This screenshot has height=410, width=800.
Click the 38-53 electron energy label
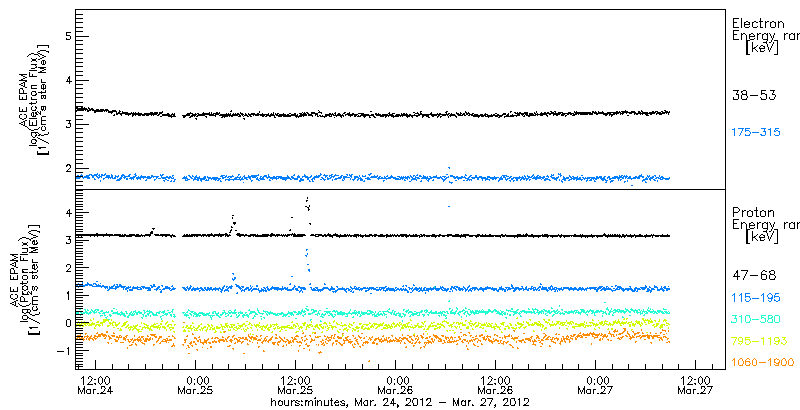[754, 95]
